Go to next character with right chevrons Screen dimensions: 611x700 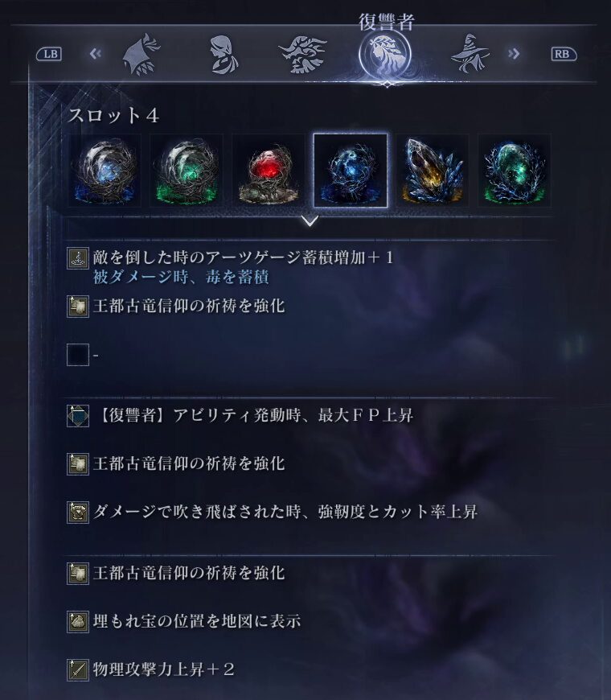(x=514, y=54)
